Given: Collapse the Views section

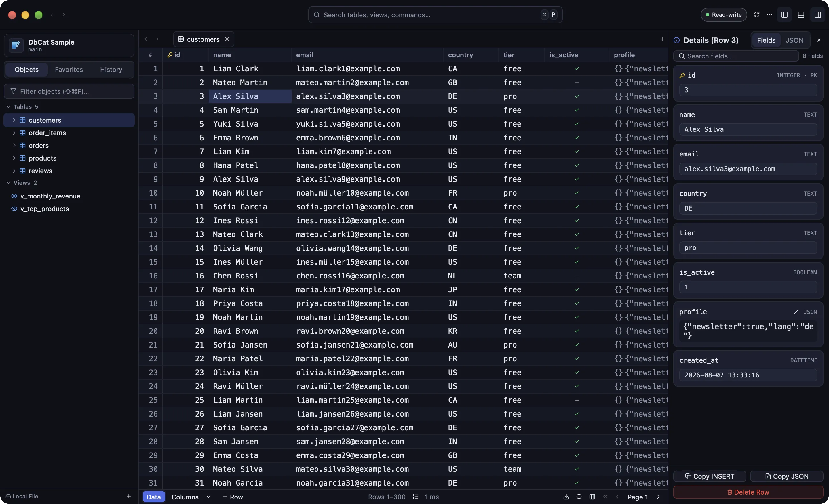Looking at the screenshot, I should coord(8,183).
